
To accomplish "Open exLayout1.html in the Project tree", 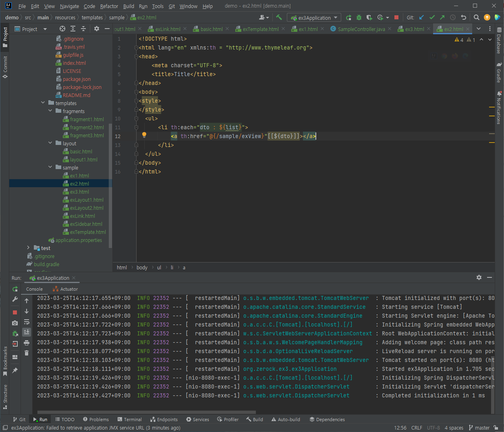I will (87, 200).
